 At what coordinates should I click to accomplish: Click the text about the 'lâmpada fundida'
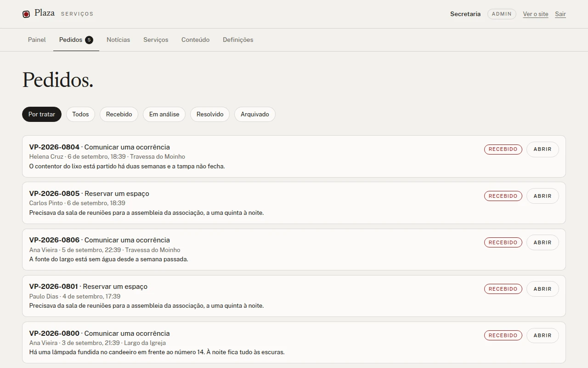pos(157,352)
